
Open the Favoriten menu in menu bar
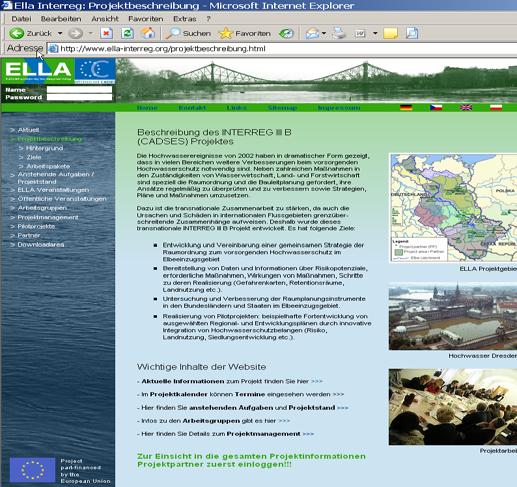coord(146,19)
